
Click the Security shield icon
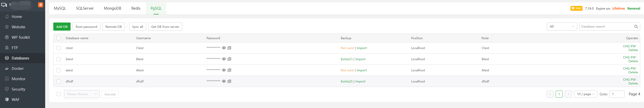pyautogui.click(x=7, y=89)
